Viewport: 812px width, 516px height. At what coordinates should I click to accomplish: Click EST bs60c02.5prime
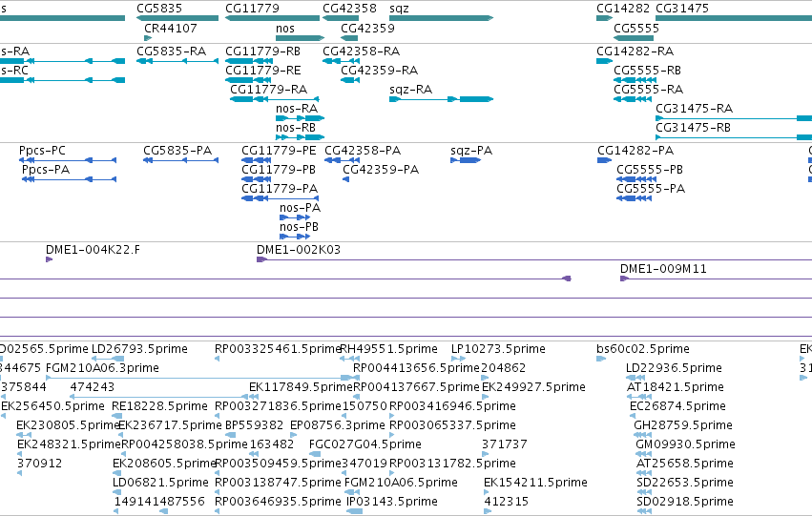pos(601,359)
